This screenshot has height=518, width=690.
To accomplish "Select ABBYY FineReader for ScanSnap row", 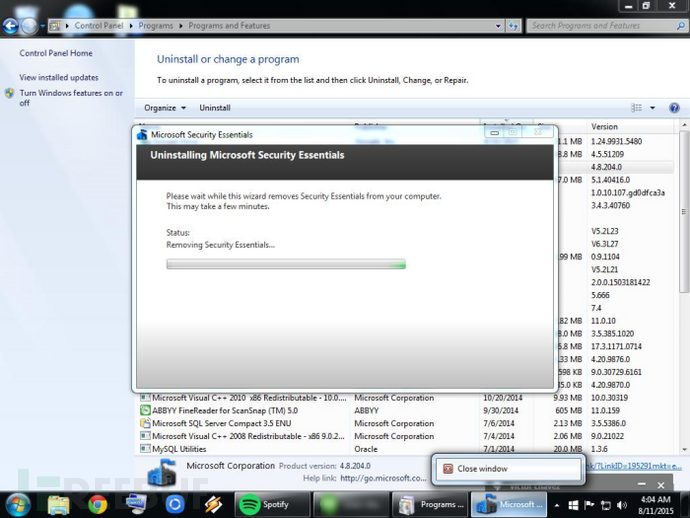I will pos(407,411).
